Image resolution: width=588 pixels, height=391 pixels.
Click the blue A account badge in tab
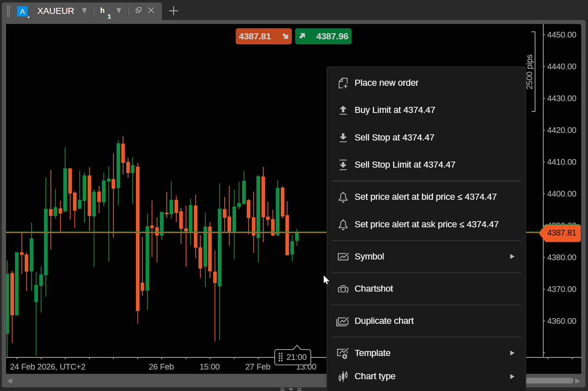23,11
